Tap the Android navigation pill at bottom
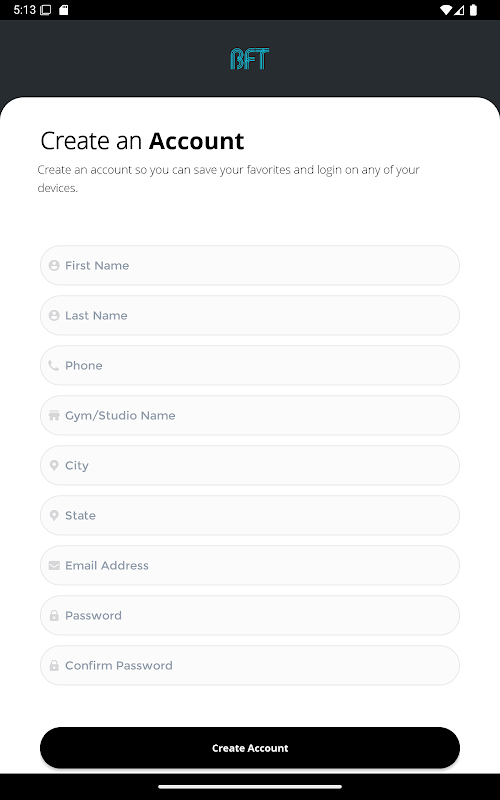This screenshot has width=500, height=800. [250, 787]
